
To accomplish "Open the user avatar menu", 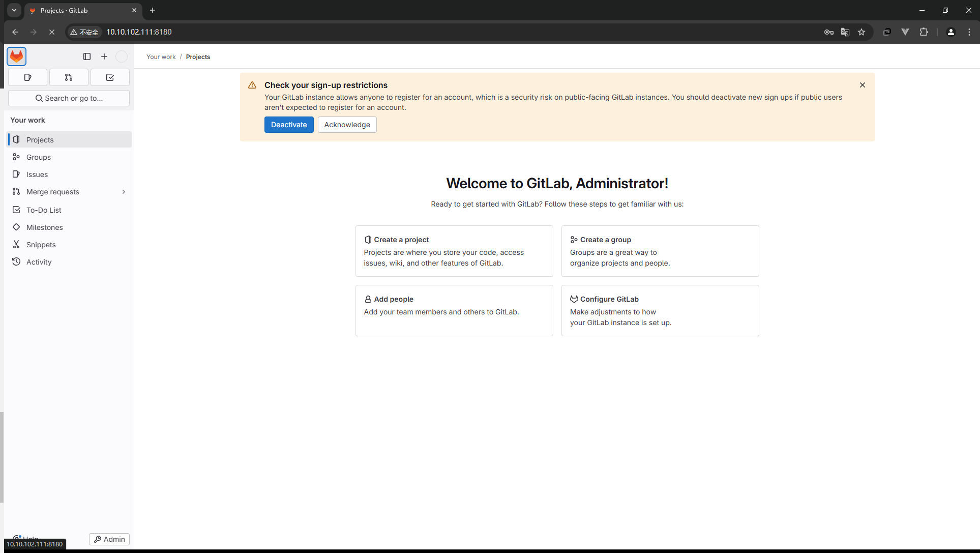I will tap(122, 56).
